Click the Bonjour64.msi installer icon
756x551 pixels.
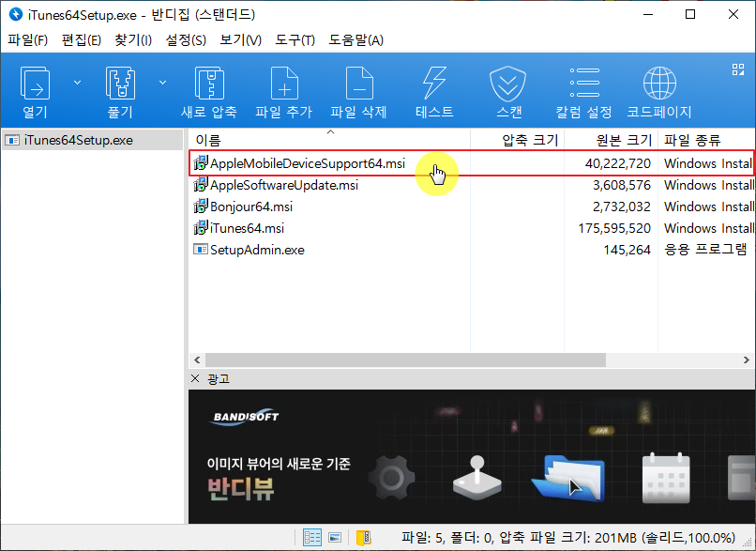click(x=201, y=207)
